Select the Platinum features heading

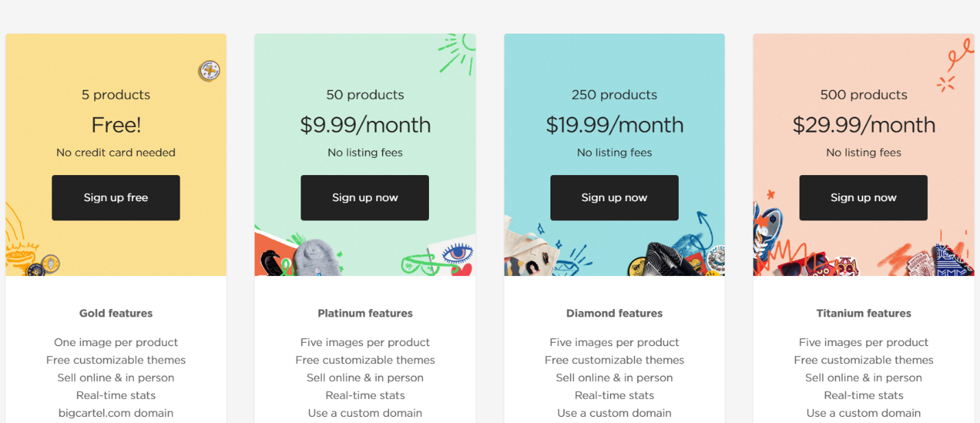click(x=365, y=313)
